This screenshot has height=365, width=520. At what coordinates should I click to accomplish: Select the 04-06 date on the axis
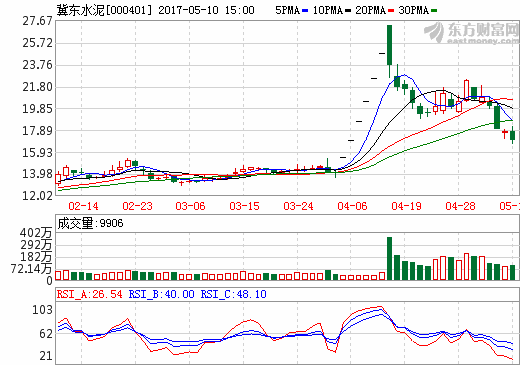[352, 206]
